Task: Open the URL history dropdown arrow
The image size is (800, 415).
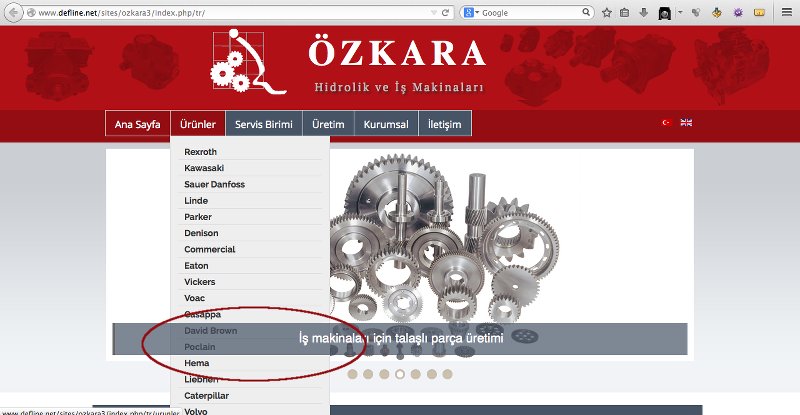Action: pos(434,13)
